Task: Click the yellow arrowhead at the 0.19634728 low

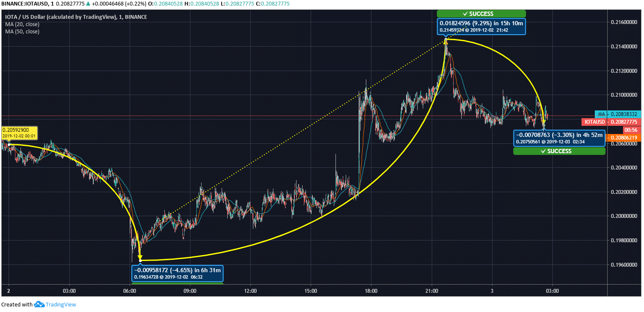Action: (140, 258)
